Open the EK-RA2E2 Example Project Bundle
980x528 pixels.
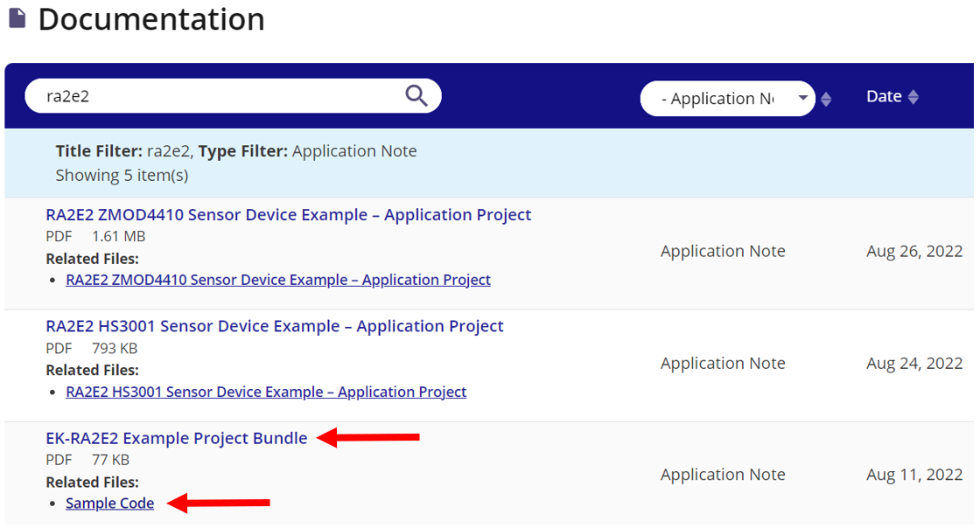177,438
